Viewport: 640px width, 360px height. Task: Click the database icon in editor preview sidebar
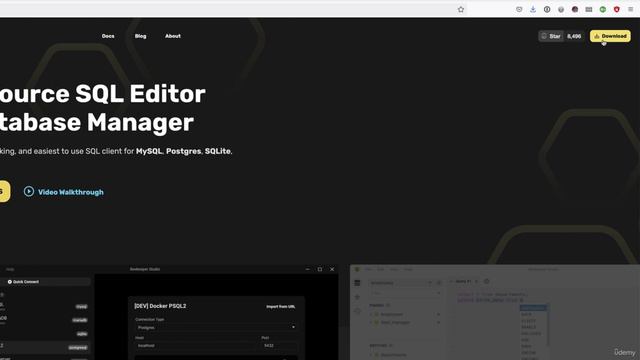click(x=357, y=283)
